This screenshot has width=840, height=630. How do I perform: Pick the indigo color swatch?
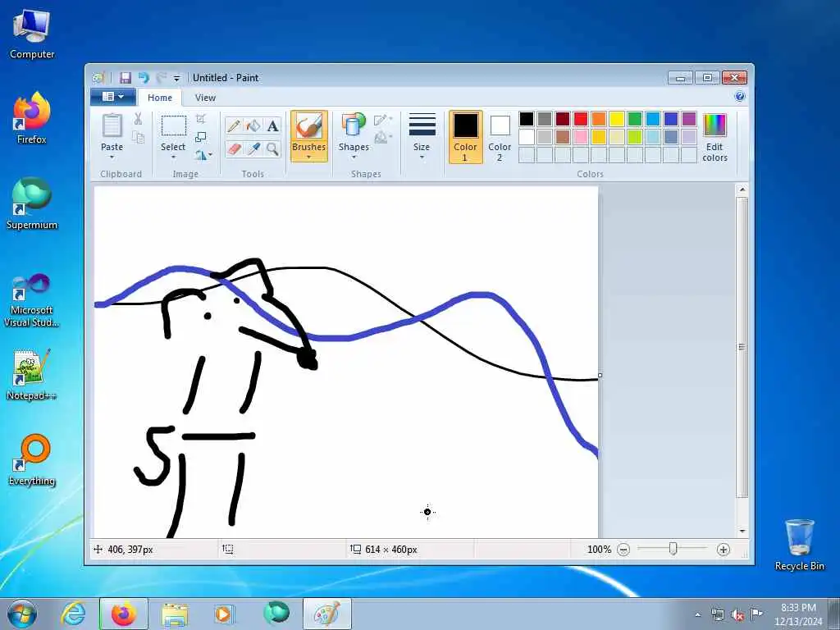[671, 119]
